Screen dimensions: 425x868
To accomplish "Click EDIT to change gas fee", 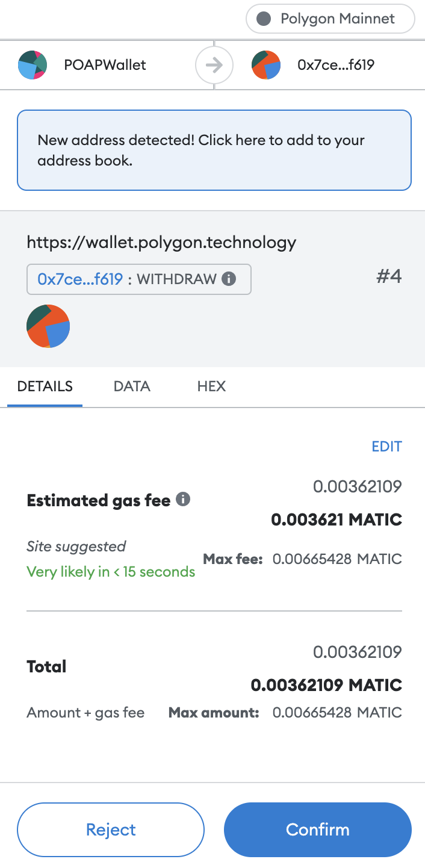I will (387, 447).
